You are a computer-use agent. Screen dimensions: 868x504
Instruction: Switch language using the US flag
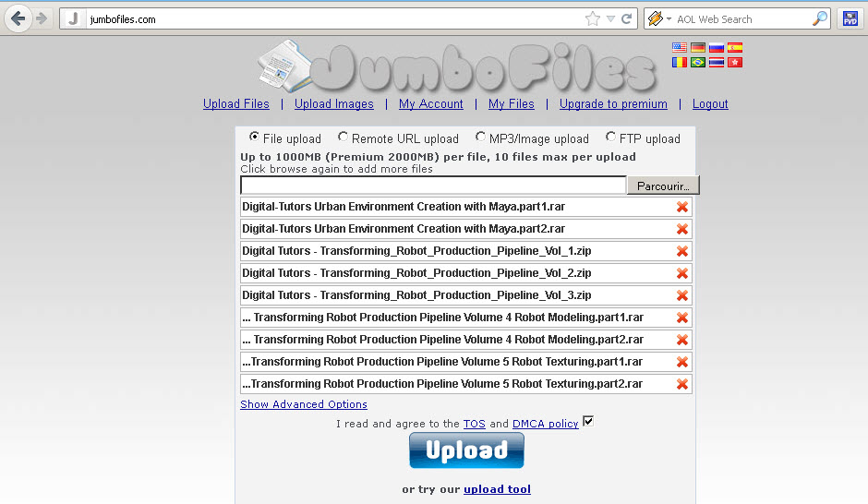click(680, 48)
